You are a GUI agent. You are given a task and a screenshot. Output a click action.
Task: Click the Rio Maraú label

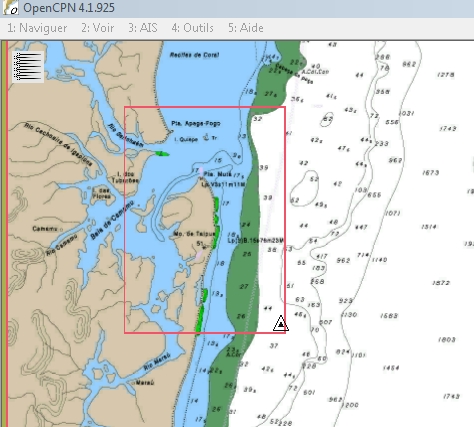click(157, 362)
